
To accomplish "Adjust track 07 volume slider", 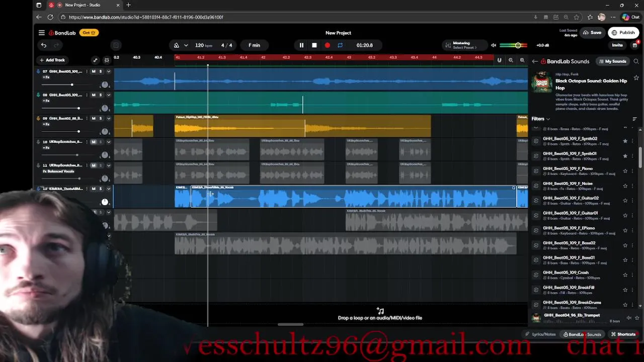I will [x=72, y=85].
